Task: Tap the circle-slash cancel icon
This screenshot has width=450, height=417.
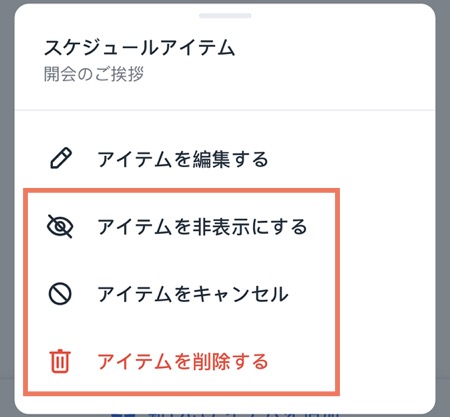Action: click(60, 294)
